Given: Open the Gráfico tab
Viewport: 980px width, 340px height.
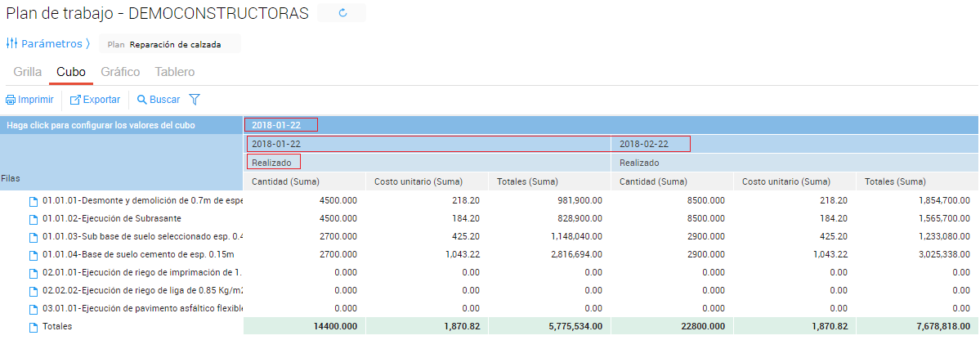Looking at the screenshot, I should (x=120, y=72).
